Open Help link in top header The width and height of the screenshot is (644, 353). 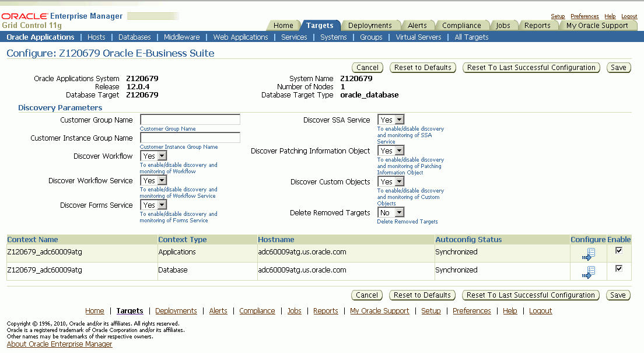610,16
